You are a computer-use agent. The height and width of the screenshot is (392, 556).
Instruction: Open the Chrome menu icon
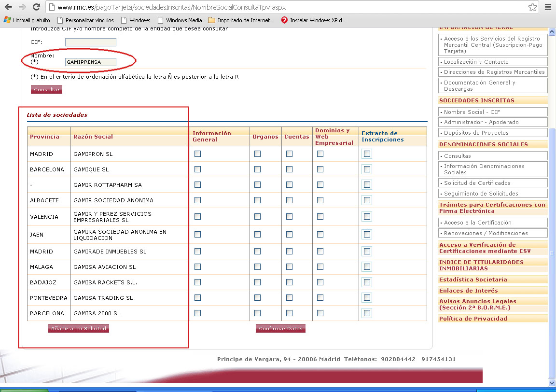(x=548, y=7)
